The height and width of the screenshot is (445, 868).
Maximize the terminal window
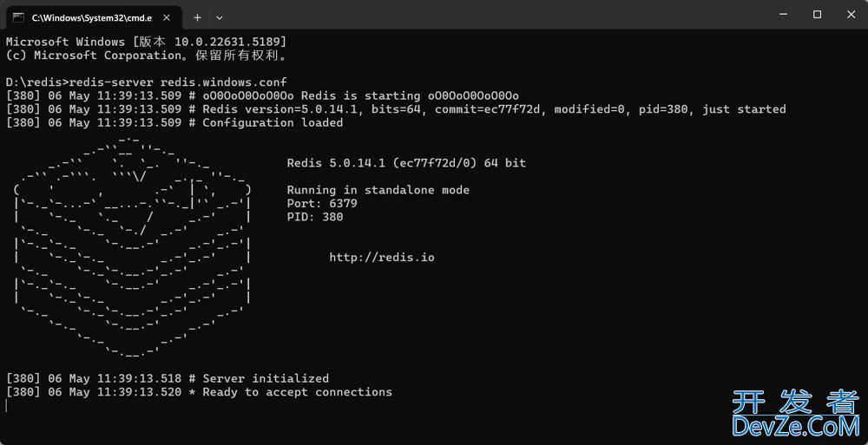pyautogui.click(x=817, y=15)
